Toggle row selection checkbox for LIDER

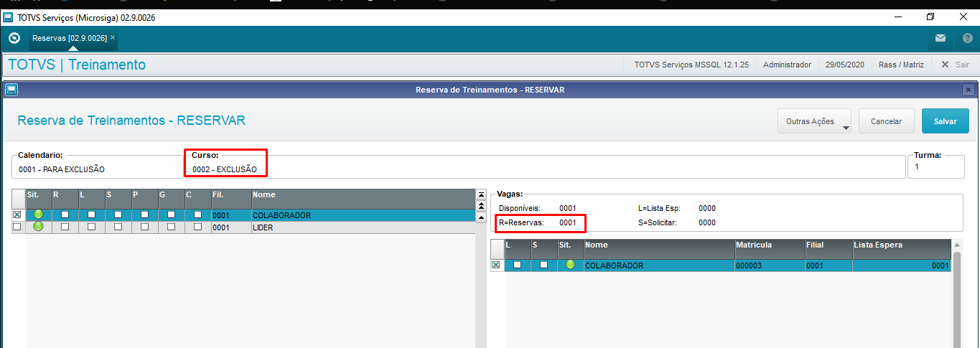click(x=17, y=227)
